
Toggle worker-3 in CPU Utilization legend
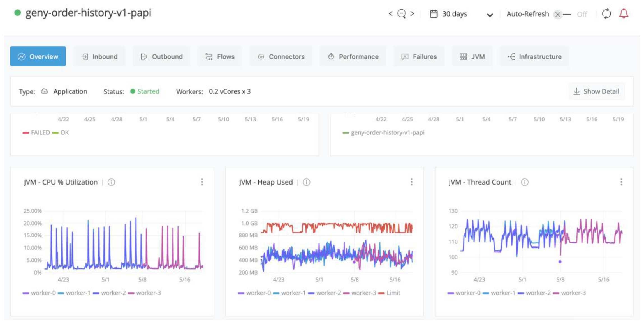[144, 293]
